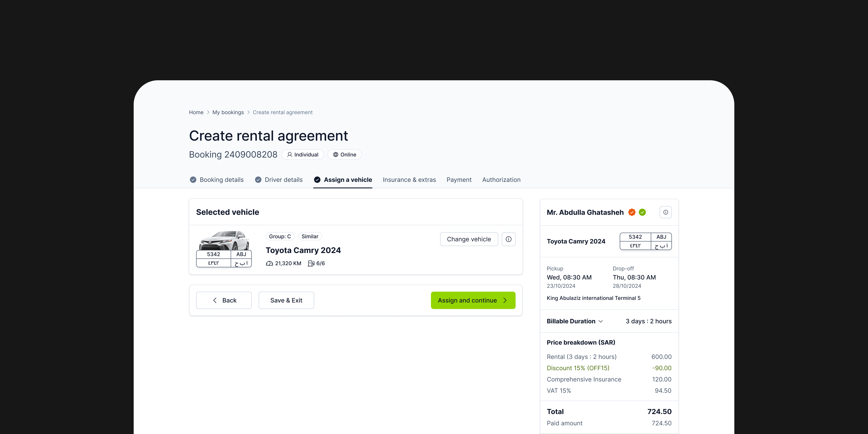Click the Driver details completed check circle
Image resolution: width=868 pixels, height=434 pixels.
tap(258, 180)
